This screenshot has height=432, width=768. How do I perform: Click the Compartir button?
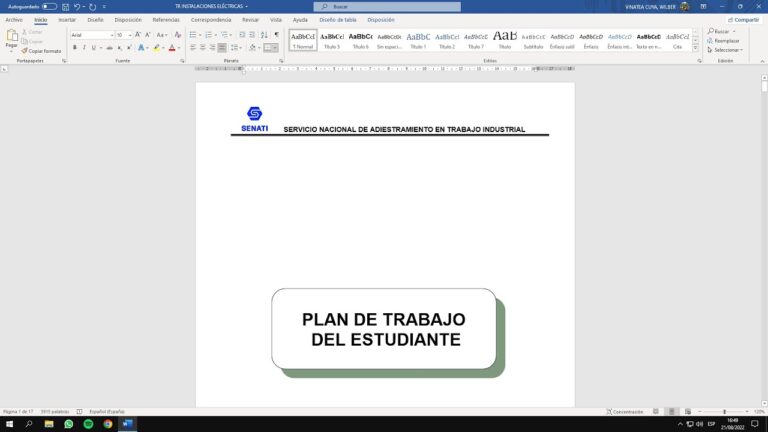click(744, 19)
